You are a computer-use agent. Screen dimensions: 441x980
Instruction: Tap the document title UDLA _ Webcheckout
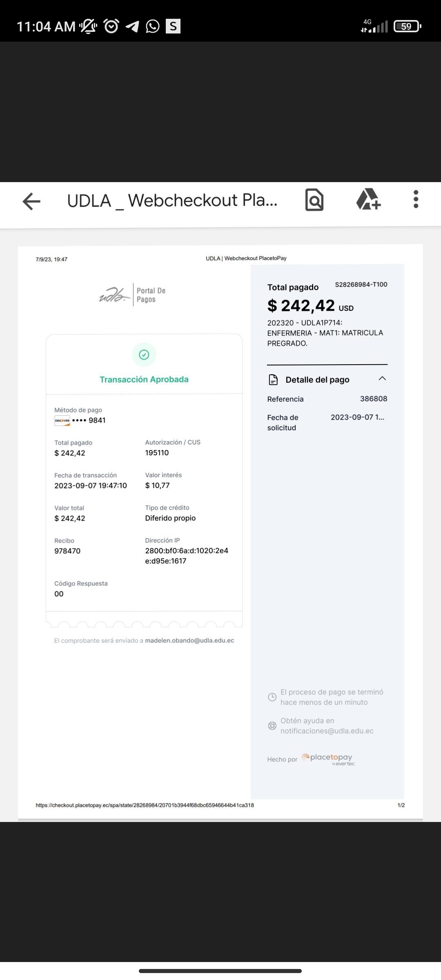click(x=172, y=200)
